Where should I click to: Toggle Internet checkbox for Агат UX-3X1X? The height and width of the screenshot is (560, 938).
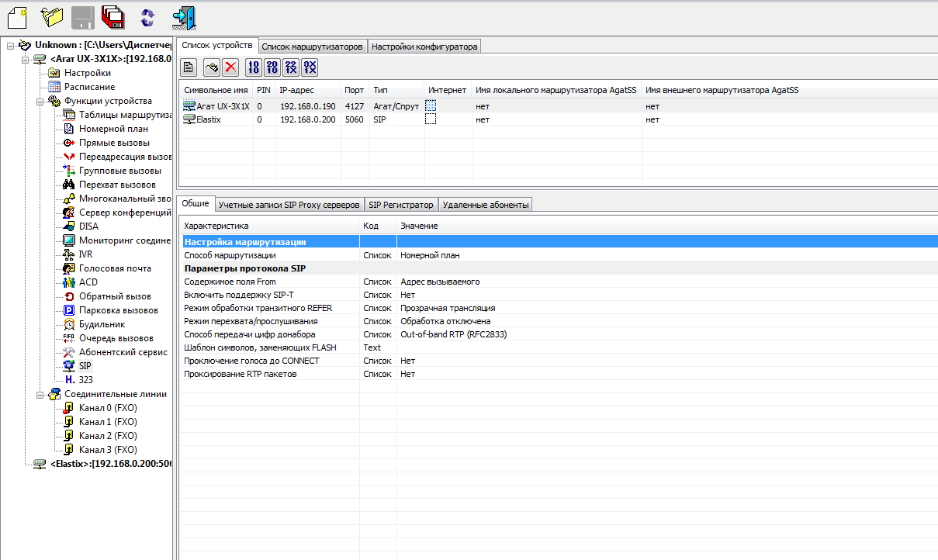click(x=431, y=106)
